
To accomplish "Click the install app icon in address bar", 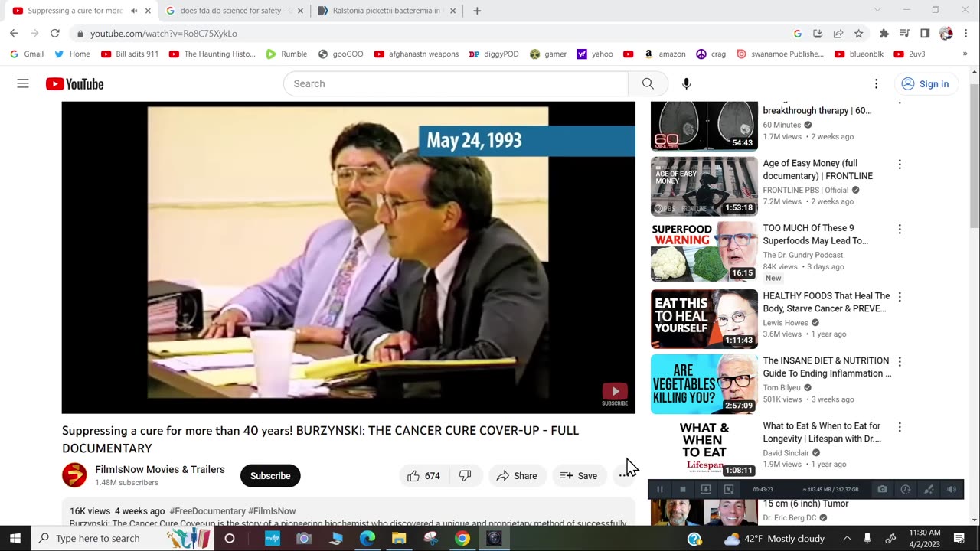I will 818,33.
